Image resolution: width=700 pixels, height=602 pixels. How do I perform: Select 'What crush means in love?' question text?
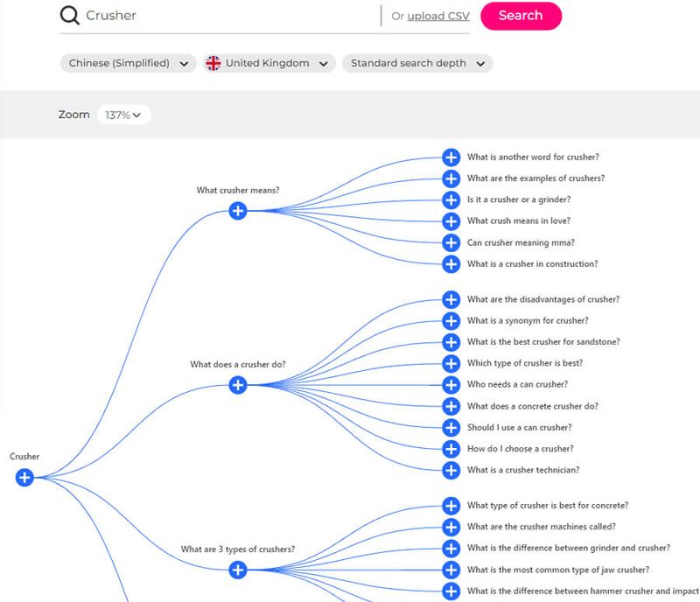point(518,220)
